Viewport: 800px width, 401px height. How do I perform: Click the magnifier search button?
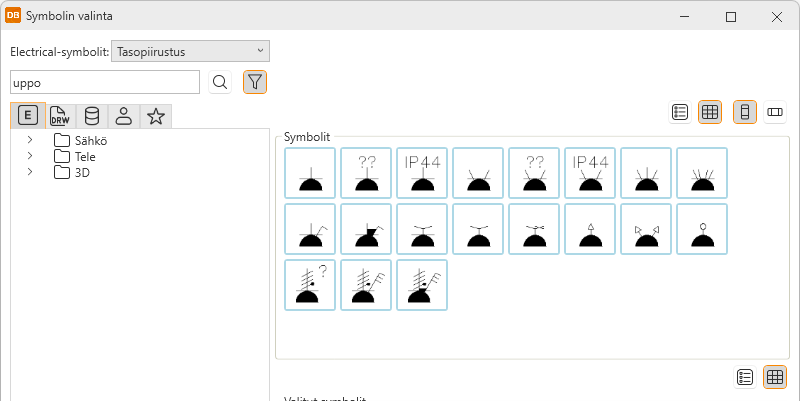pyautogui.click(x=220, y=82)
